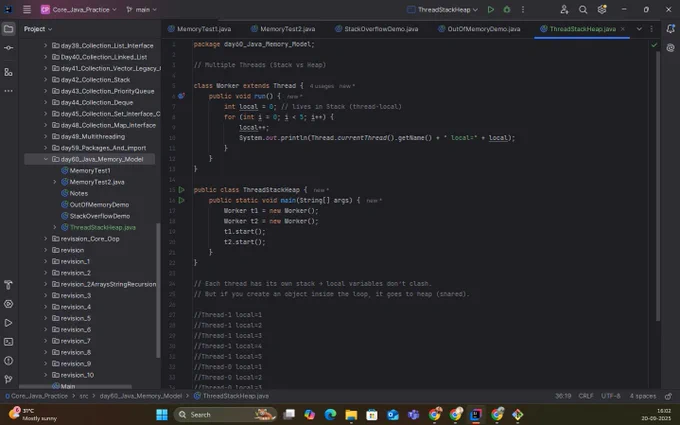
Task: Open more run actions menu
Action: tap(523, 9)
